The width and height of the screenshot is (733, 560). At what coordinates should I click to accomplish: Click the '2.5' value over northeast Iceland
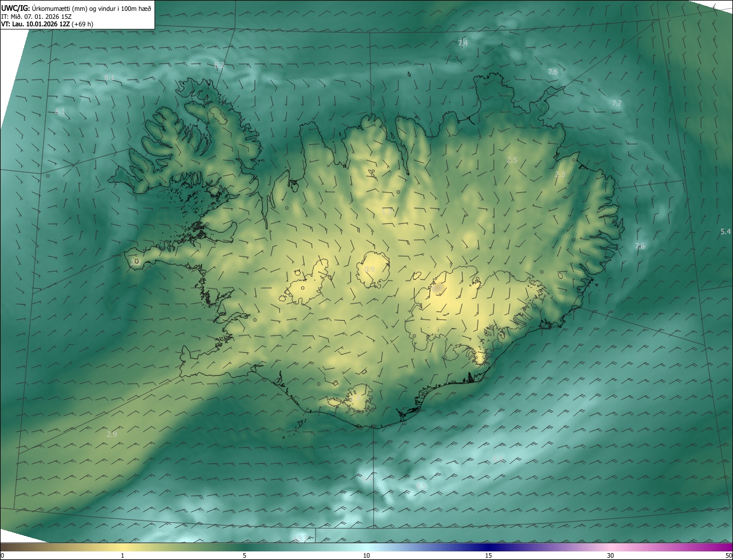tap(512, 160)
